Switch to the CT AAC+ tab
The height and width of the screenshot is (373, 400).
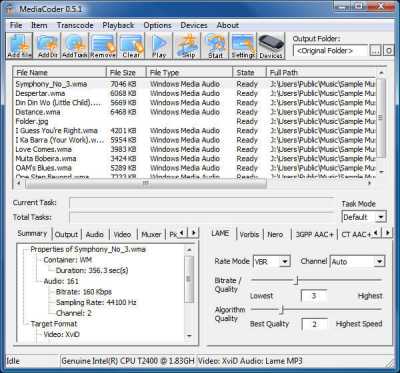click(x=356, y=235)
